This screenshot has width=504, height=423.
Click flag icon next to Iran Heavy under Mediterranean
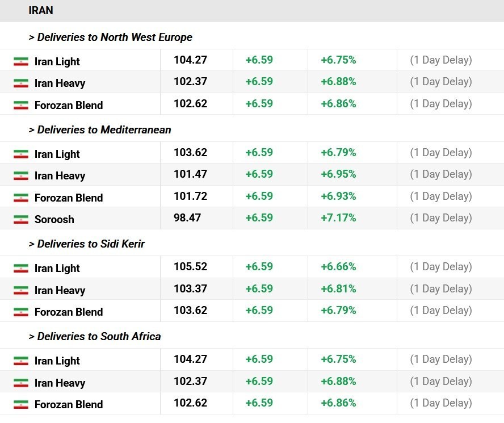click(21, 175)
